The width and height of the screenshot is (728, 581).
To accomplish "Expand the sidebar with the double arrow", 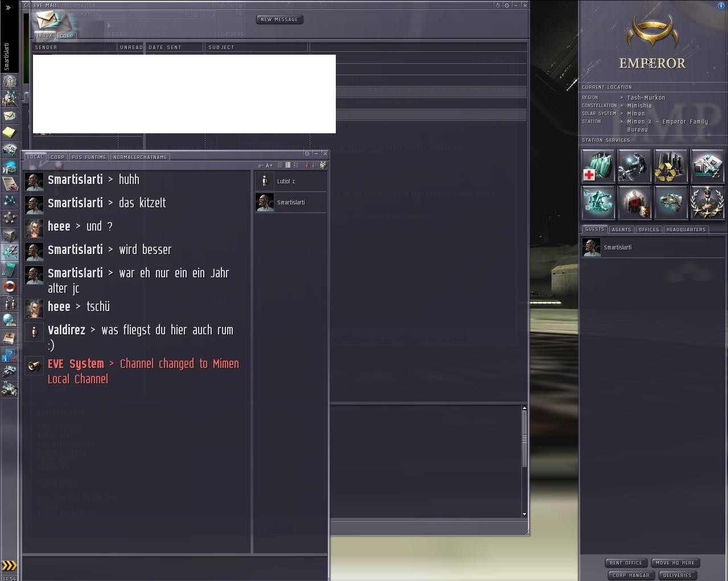I will click(8, 7).
